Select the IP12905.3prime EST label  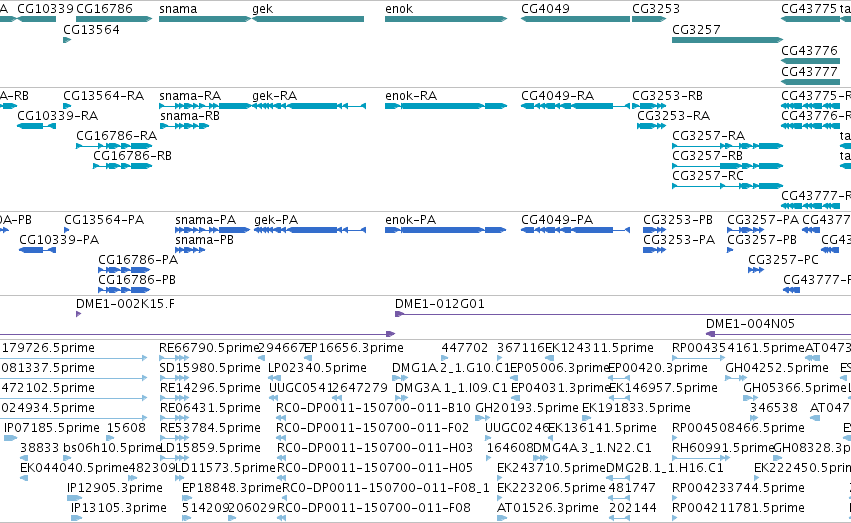(115, 488)
